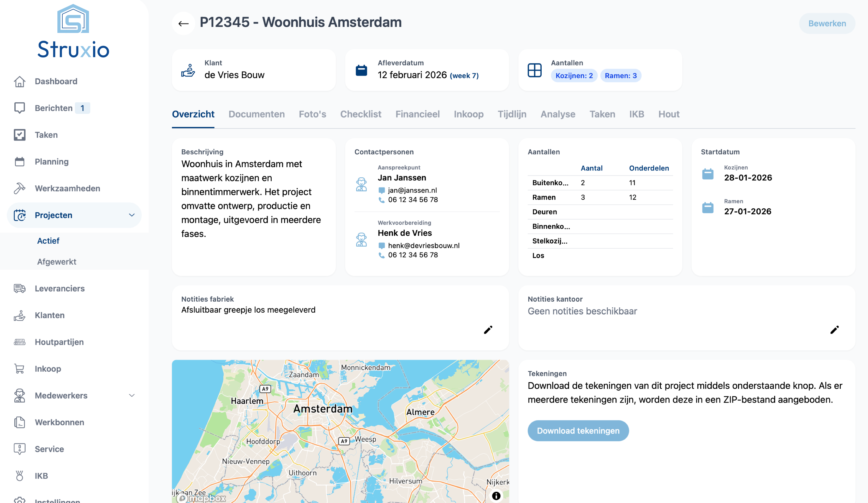This screenshot has width=868, height=503.
Task: Click the Werkzaamheden hammer icon
Action: click(x=20, y=188)
